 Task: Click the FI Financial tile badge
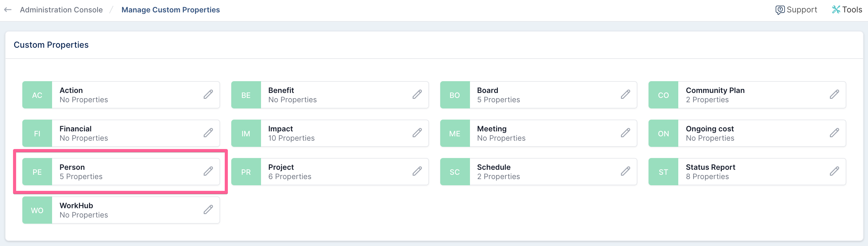(x=37, y=134)
